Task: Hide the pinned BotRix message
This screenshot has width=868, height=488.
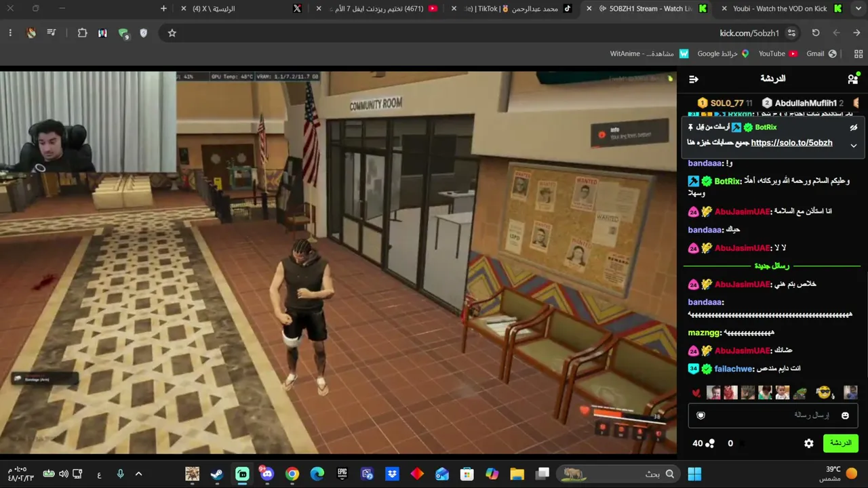Action: [x=854, y=127]
